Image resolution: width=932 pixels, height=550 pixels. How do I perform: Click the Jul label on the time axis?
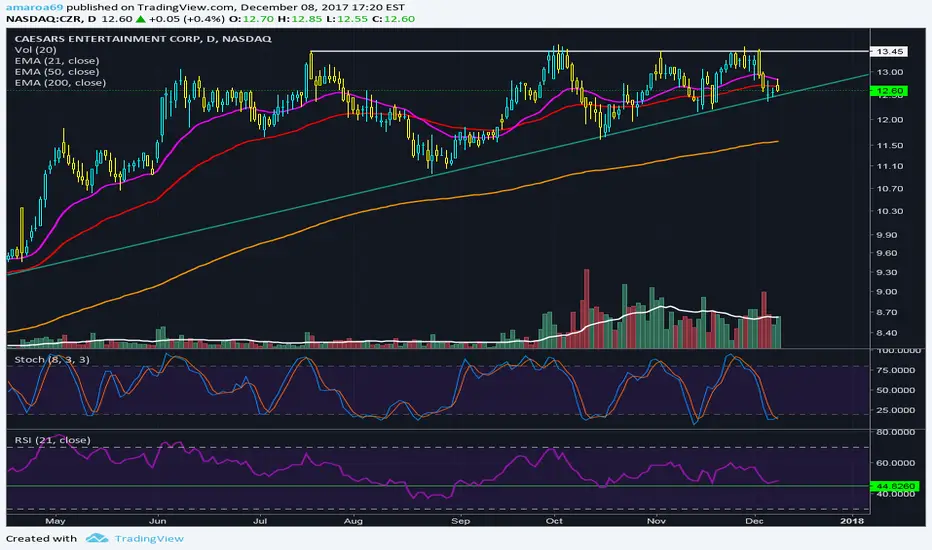(260, 521)
